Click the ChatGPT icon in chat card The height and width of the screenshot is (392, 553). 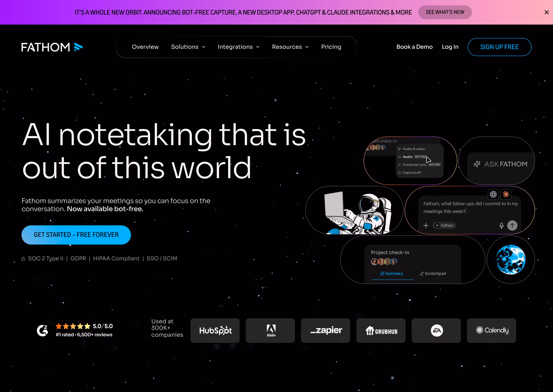pyautogui.click(x=493, y=194)
